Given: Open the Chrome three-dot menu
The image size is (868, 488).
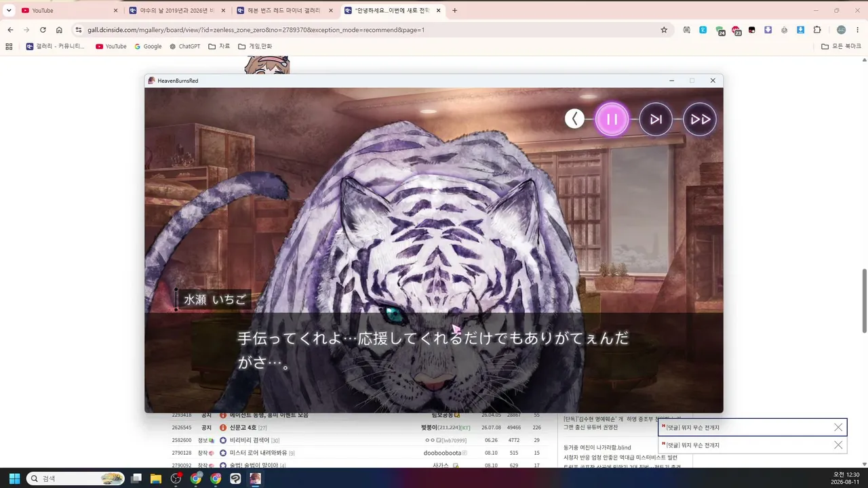Looking at the screenshot, I should 858,30.
